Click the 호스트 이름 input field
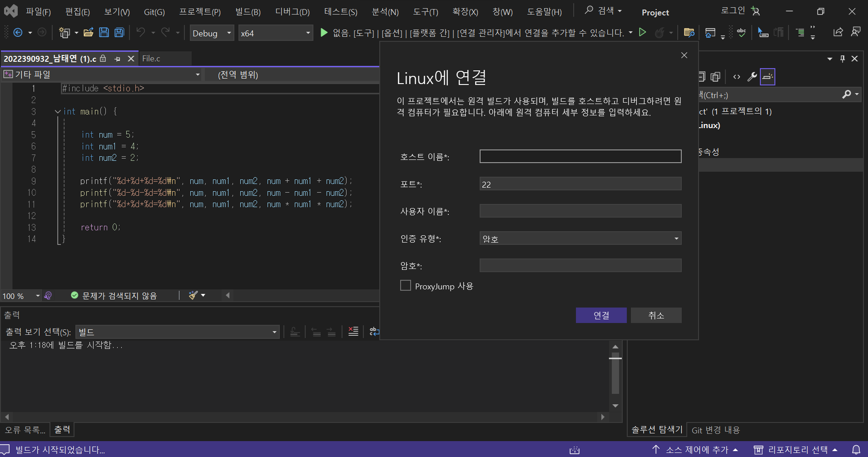The width and height of the screenshot is (868, 457). coord(580,156)
